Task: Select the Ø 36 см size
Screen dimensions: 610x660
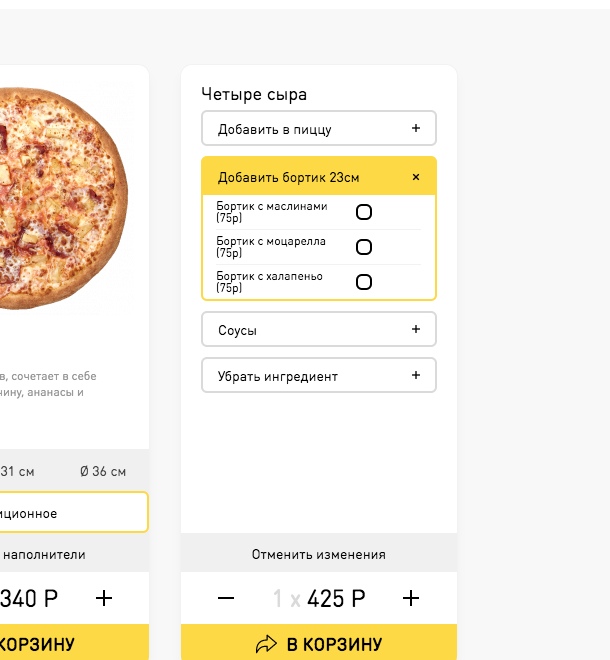Action: pyautogui.click(x=104, y=471)
